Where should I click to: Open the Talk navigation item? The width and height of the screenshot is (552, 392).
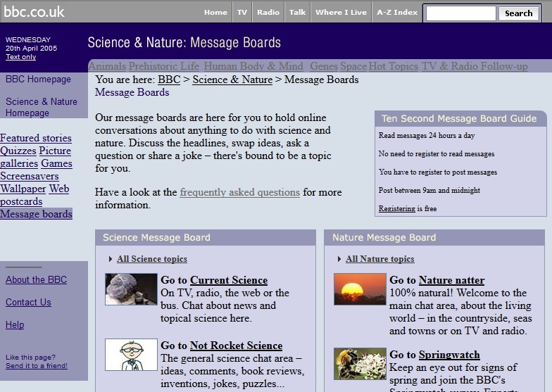click(297, 13)
